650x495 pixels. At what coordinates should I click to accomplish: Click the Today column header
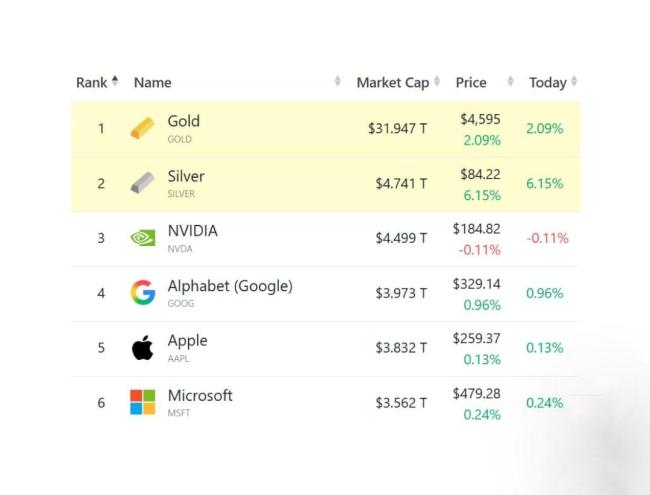click(547, 82)
